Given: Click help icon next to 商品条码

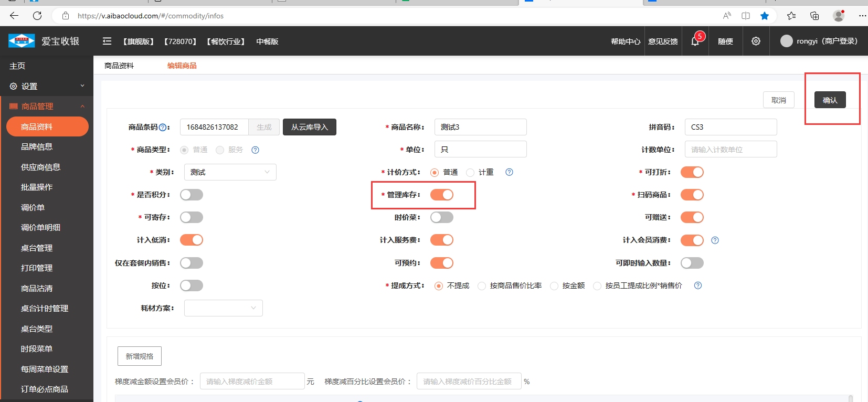Looking at the screenshot, I should (163, 128).
